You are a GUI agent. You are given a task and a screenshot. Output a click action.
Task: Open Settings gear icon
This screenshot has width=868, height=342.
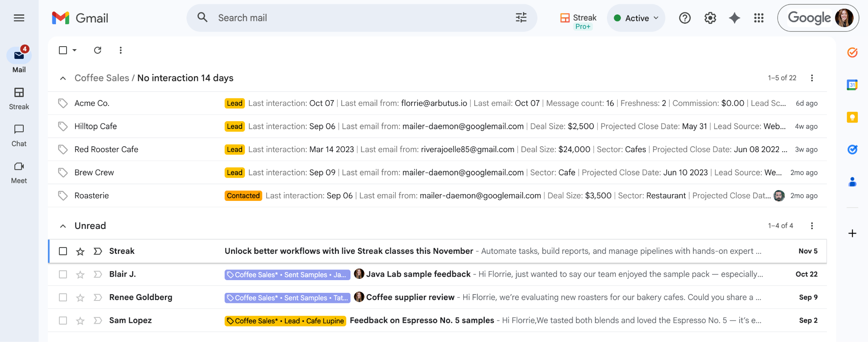[710, 18]
